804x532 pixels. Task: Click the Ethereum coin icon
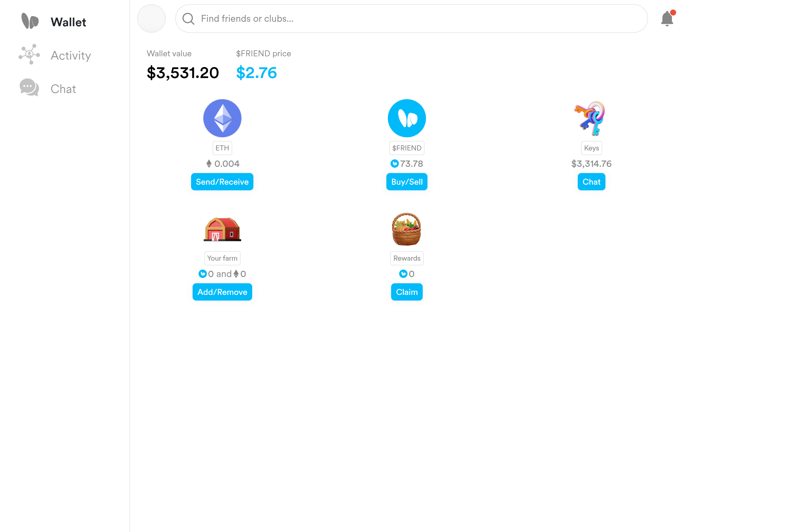click(222, 118)
